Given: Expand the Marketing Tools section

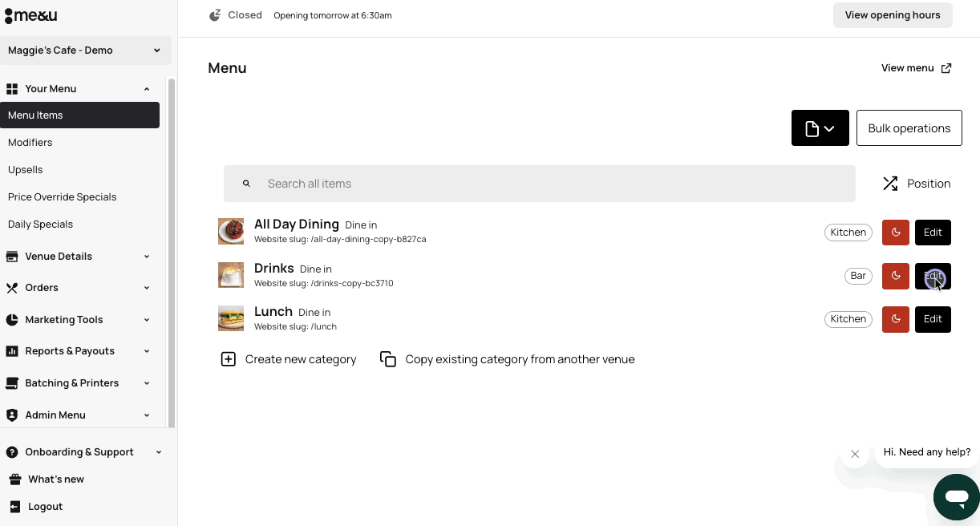Looking at the screenshot, I should coord(147,320).
